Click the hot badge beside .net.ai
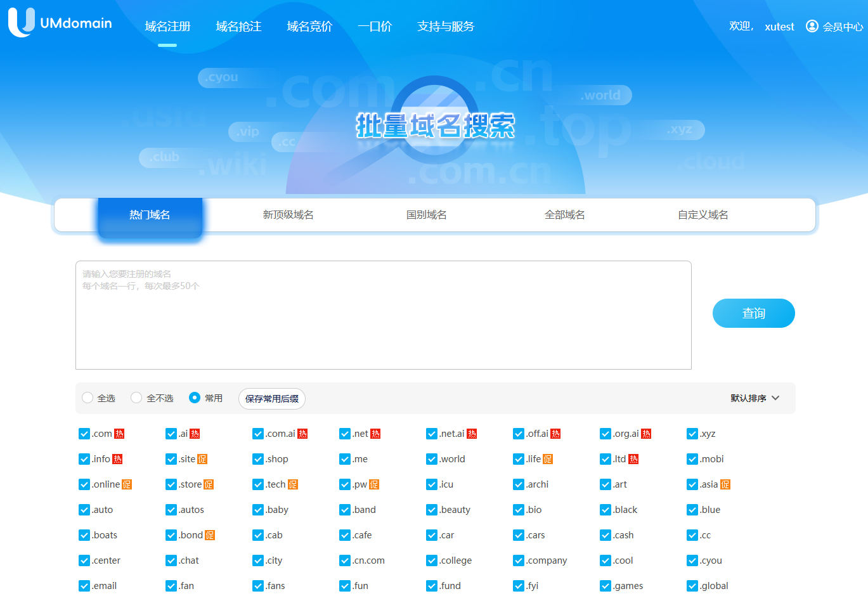Image resolution: width=868 pixels, height=596 pixels. [472, 434]
